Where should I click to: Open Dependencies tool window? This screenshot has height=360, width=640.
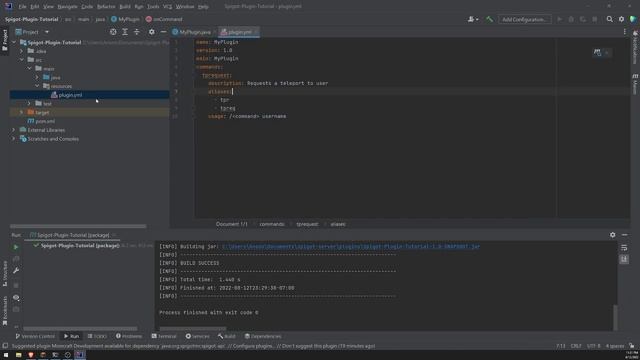coord(263,336)
